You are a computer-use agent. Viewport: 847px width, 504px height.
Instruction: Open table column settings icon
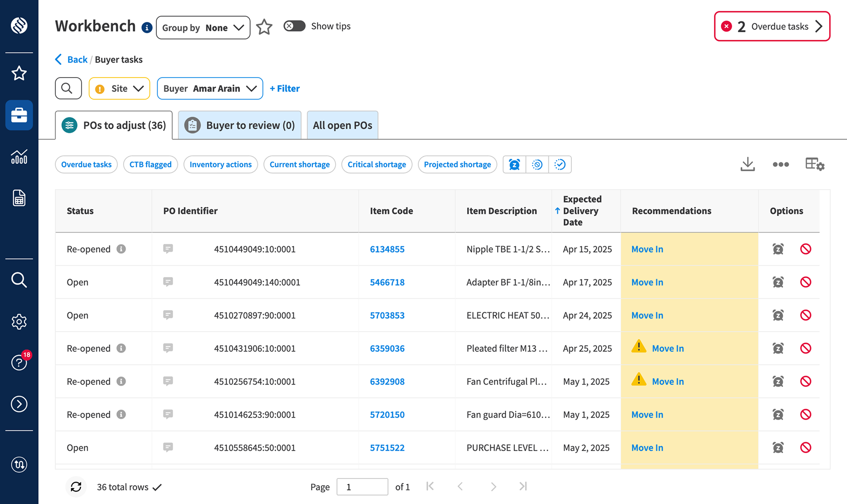tap(815, 164)
